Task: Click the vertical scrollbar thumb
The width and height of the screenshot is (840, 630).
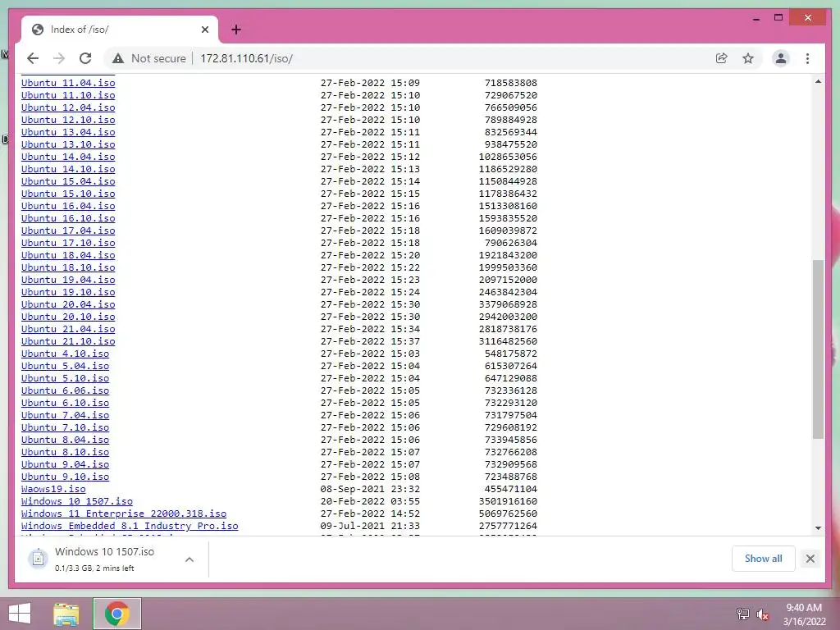Action: 818,349
